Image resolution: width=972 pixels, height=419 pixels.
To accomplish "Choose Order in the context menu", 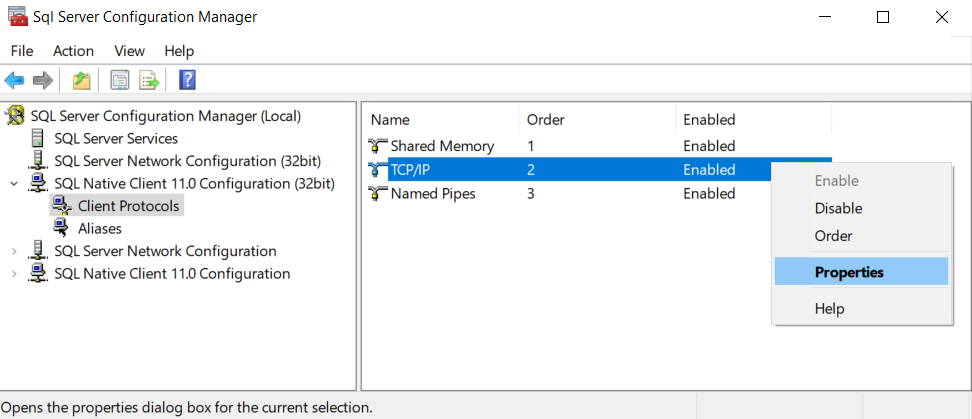I will (833, 236).
